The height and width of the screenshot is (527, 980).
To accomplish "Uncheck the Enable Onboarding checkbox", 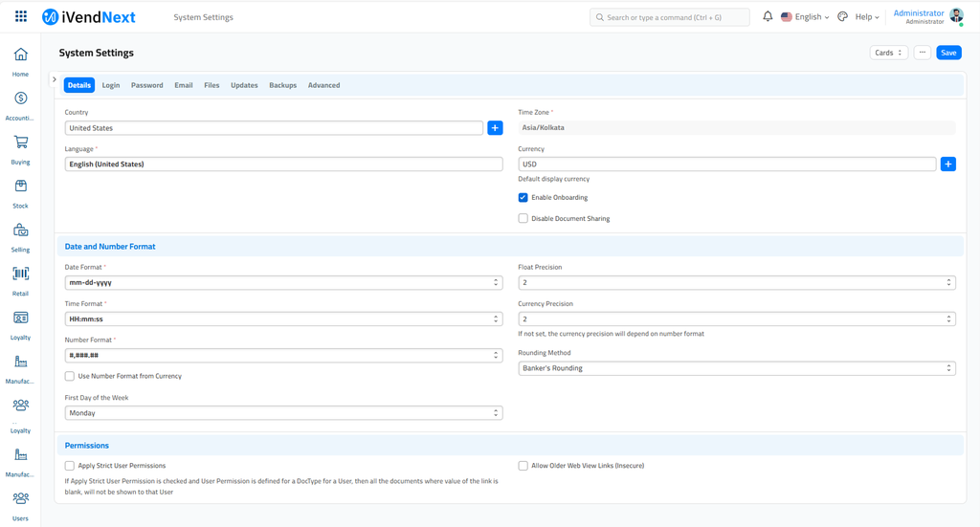I will [523, 198].
